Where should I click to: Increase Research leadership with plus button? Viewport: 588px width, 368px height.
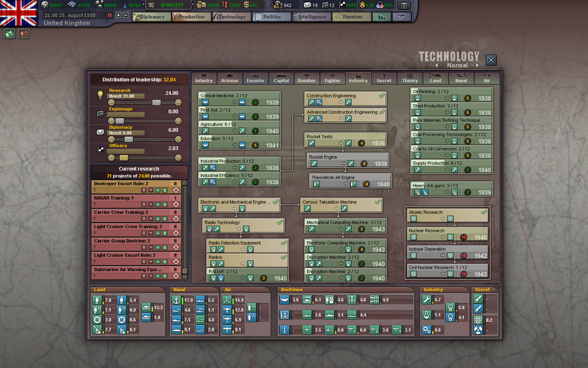(x=178, y=102)
